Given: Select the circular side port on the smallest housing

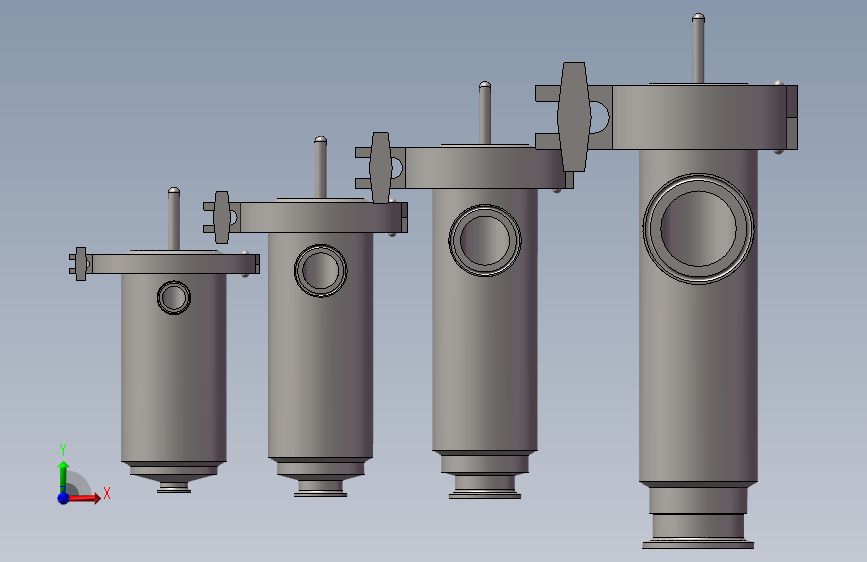Looking at the screenshot, I should pos(174,298).
